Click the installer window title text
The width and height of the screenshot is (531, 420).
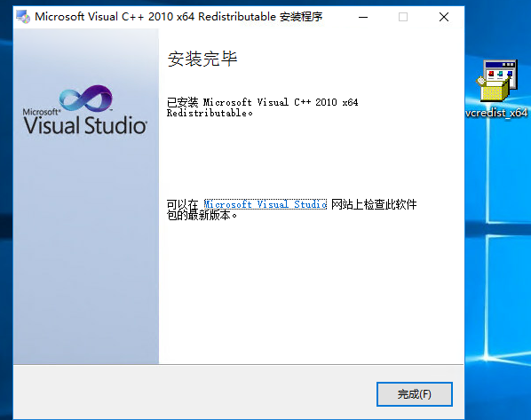(x=178, y=17)
